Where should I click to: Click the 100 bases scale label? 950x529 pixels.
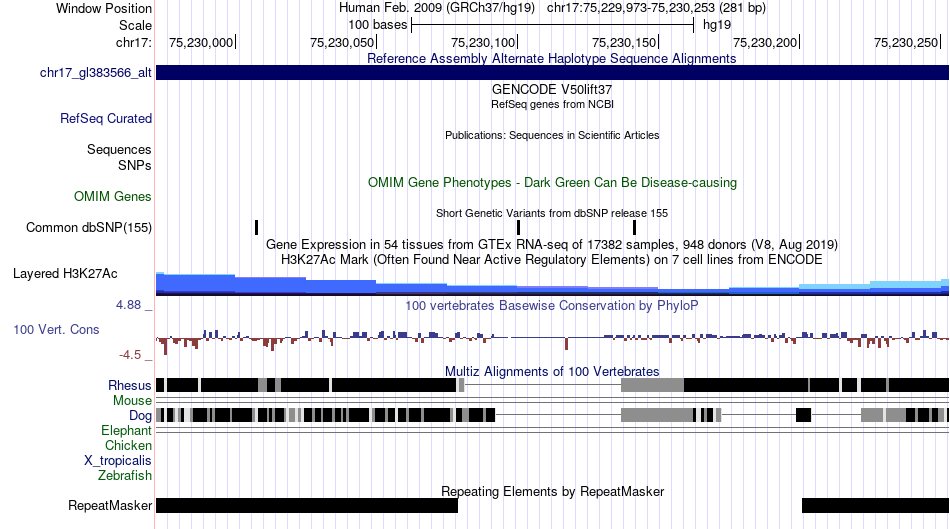[x=377, y=25]
